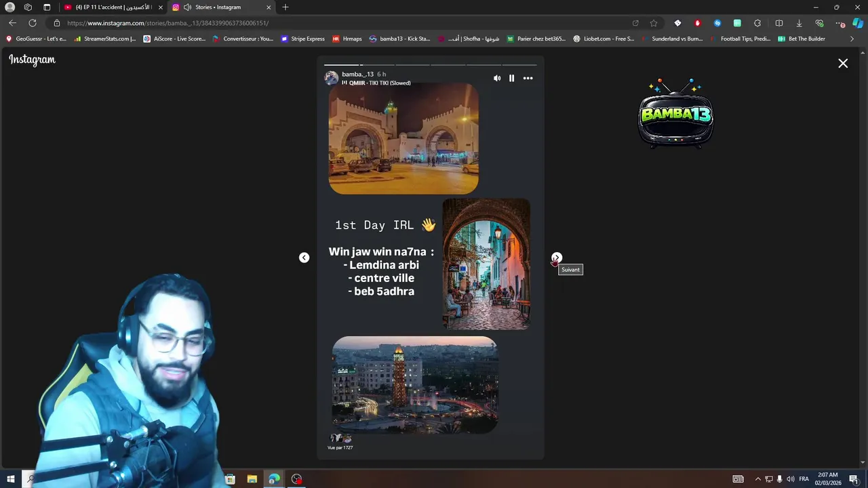Open the Convertisseur You... bookmark
This screenshot has height=488, width=868.
tap(243, 39)
